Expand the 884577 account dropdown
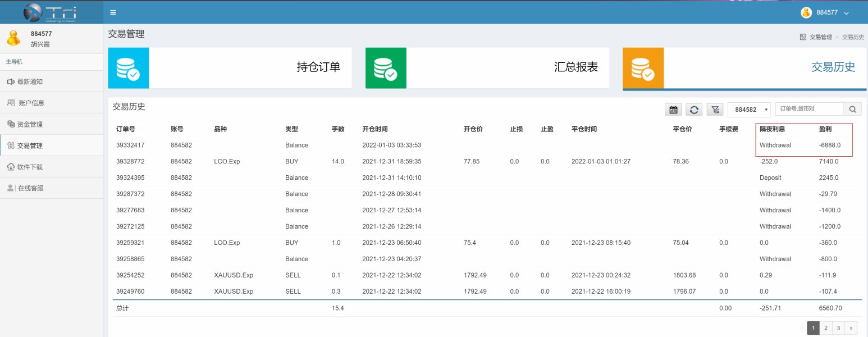868x337 pixels. point(825,12)
